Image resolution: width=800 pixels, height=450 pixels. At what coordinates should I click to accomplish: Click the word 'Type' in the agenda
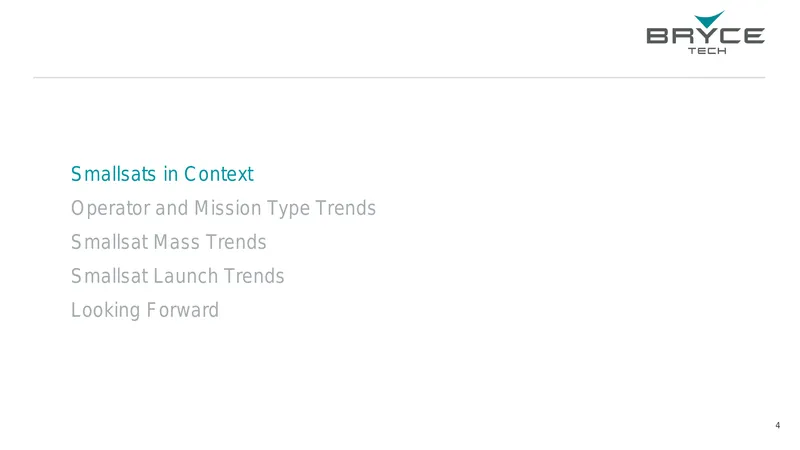pos(288,209)
